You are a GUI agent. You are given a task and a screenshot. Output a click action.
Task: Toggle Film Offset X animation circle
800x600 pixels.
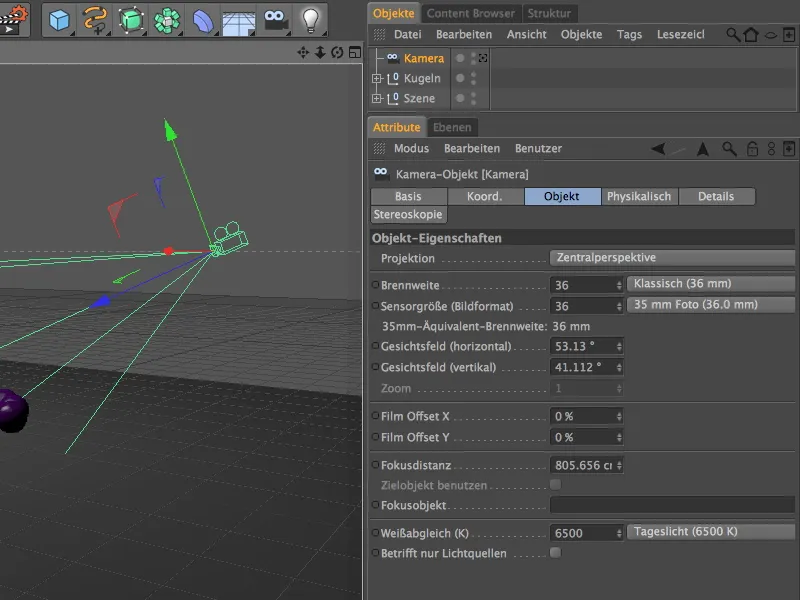(376, 416)
